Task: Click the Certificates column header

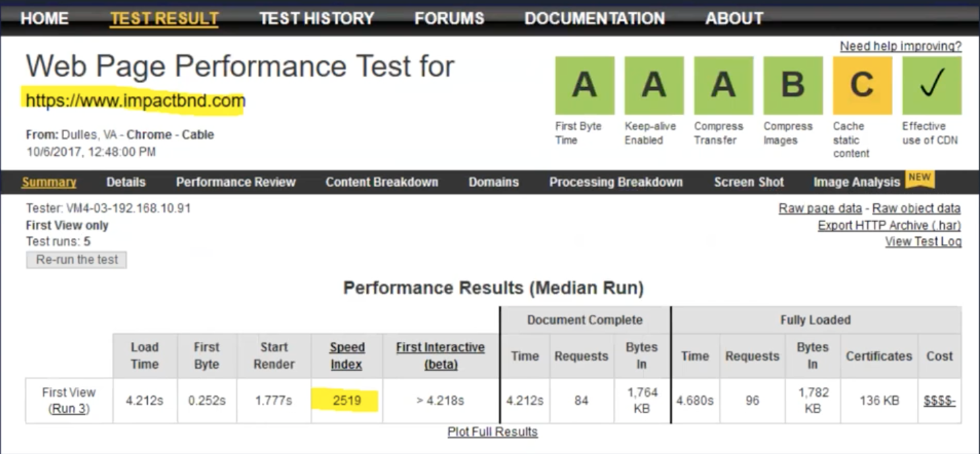Action: [879, 356]
